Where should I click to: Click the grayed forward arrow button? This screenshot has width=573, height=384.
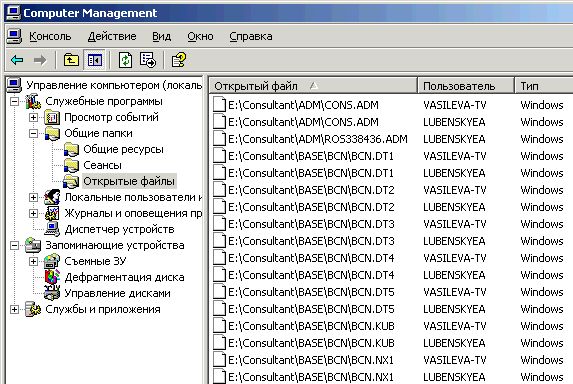pos(40,60)
